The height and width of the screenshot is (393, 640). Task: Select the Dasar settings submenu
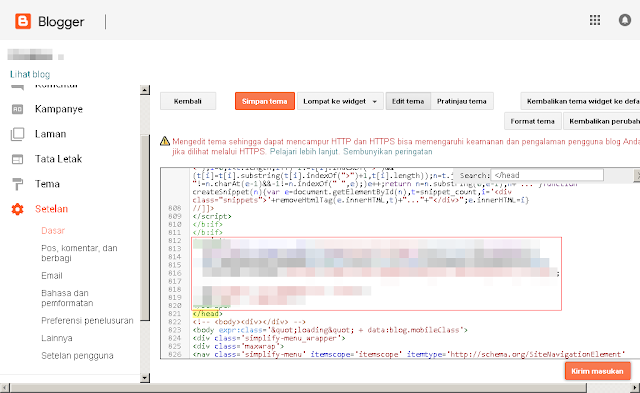(53, 231)
